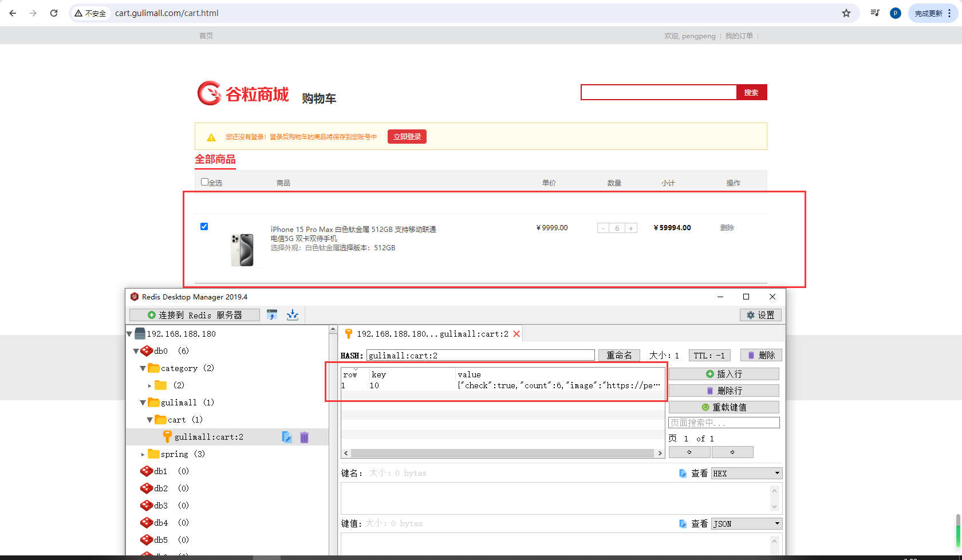Maximize Redis Desktop Manager window
Viewport: 962px width, 560px height.
tap(746, 297)
